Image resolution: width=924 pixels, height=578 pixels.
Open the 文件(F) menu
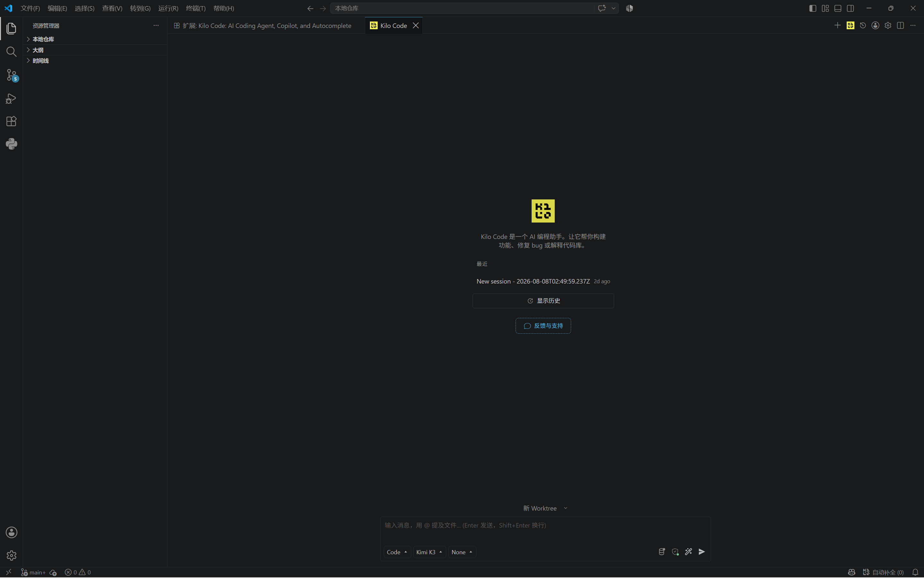30,8
